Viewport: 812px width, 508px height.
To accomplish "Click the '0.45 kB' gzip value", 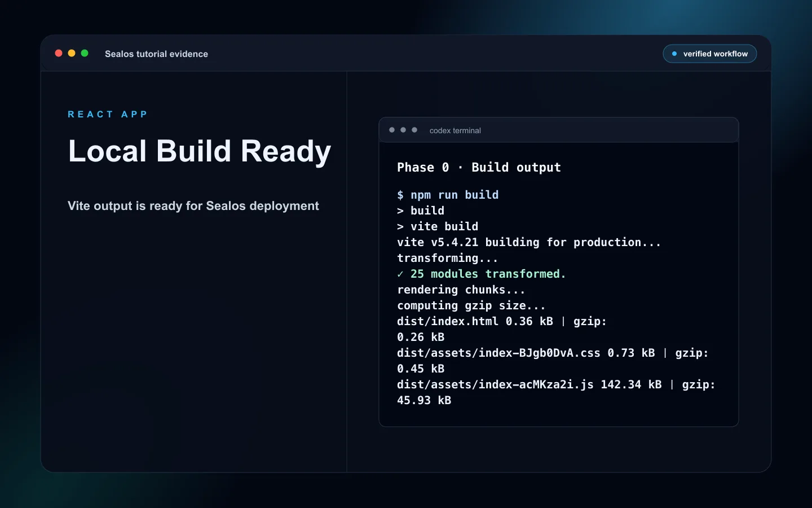I will (x=421, y=369).
